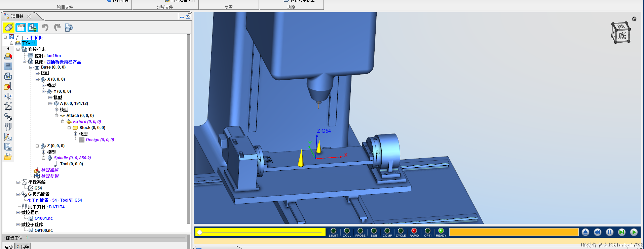Click the control link fan15m
Viewport: 644px width, 249px height.
[x=53, y=56]
